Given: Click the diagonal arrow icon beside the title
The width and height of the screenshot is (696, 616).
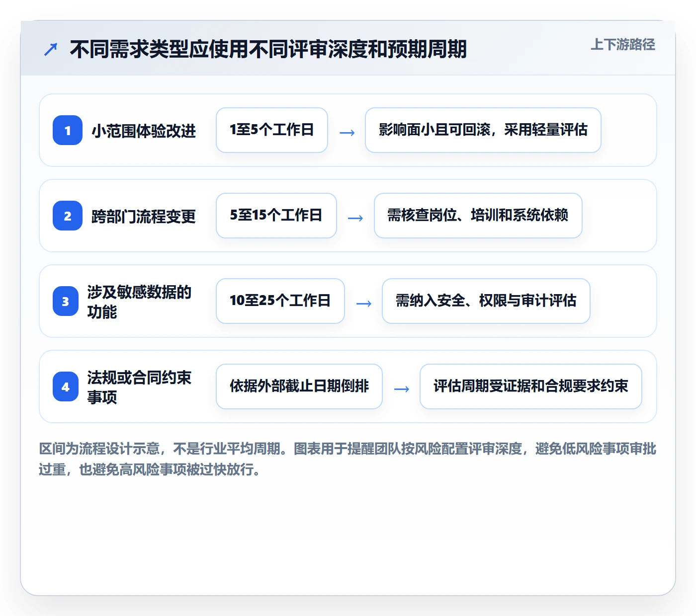Looking at the screenshot, I should point(51,49).
